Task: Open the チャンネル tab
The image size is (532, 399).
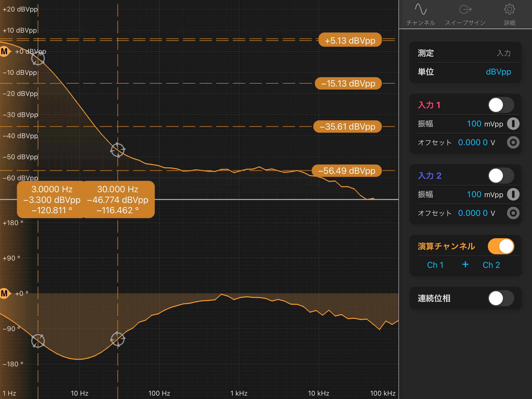Action: pyautogui.click(x=421, y=15)
